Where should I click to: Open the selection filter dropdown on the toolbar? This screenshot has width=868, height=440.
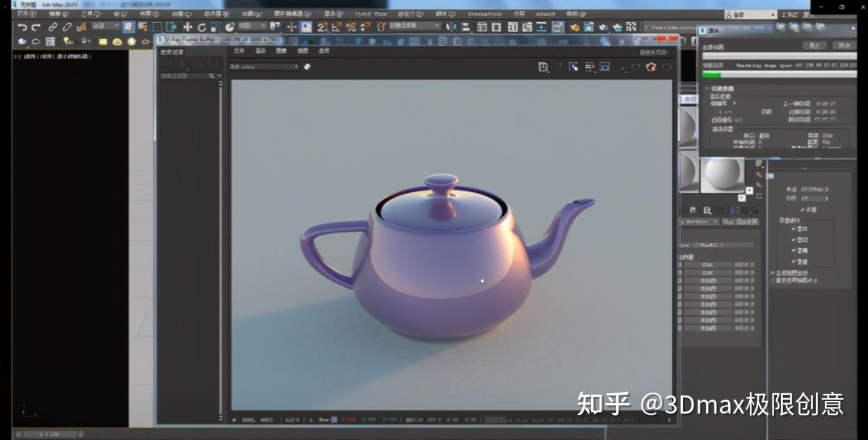pyautogui.click(x=104, y=26)
